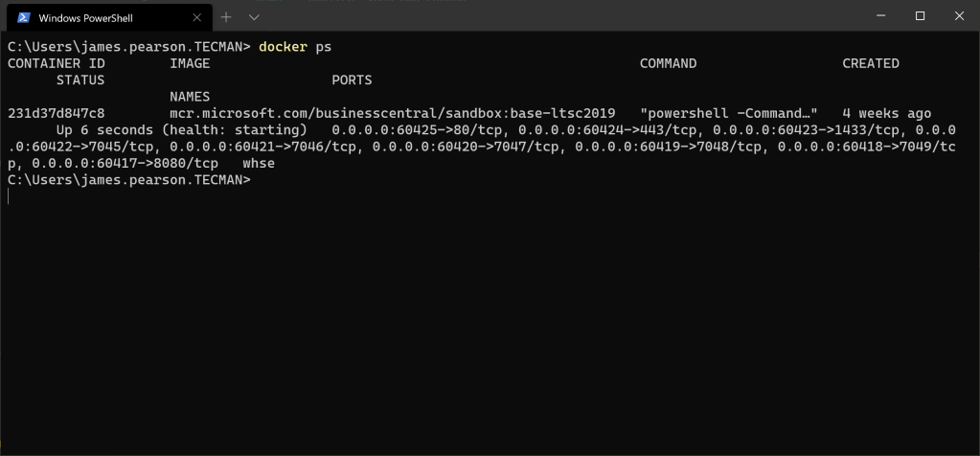Click the typed 'docker ps' command
The image size is (980, 456).
[x=295, y=47]
